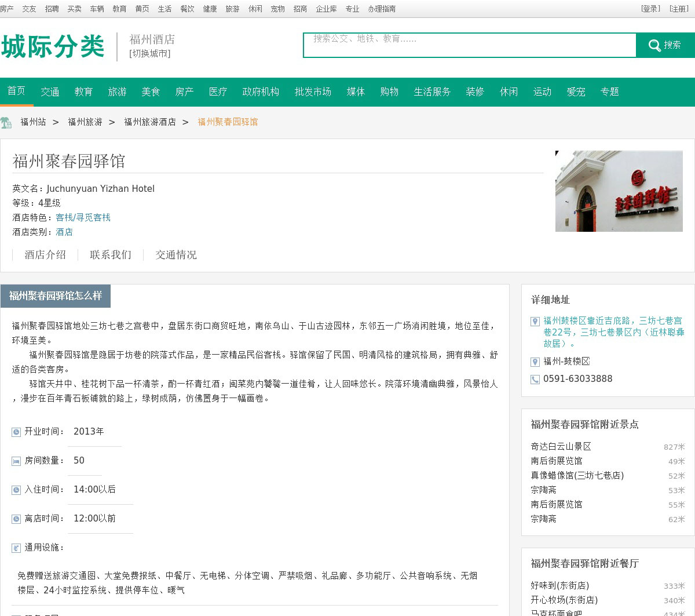Click the detailed address link text
The width and height of the screenshot is (695, 616).
[614, 332]
